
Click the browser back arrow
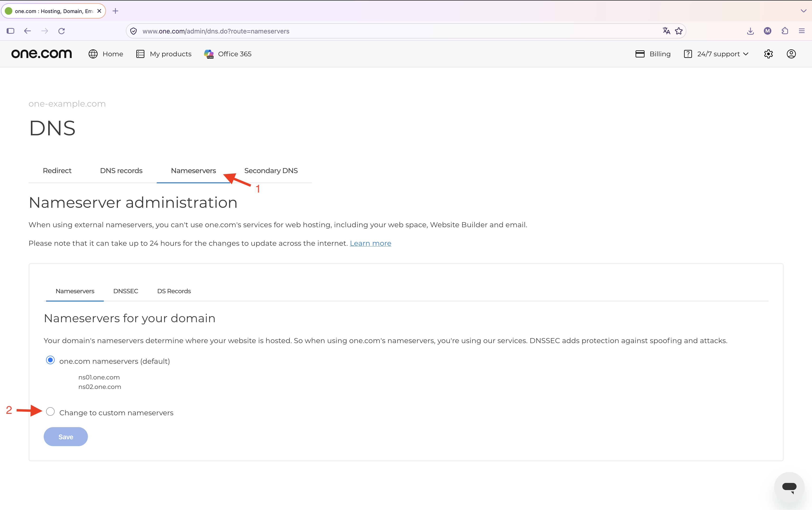27,31
